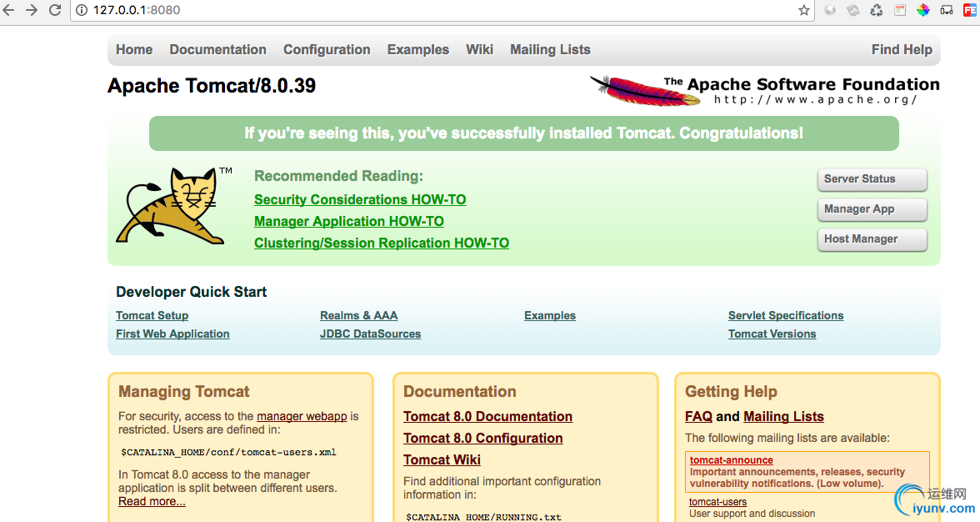Open Manager Application HOW-TO link
980x522 pixels.
pos(348,221)
